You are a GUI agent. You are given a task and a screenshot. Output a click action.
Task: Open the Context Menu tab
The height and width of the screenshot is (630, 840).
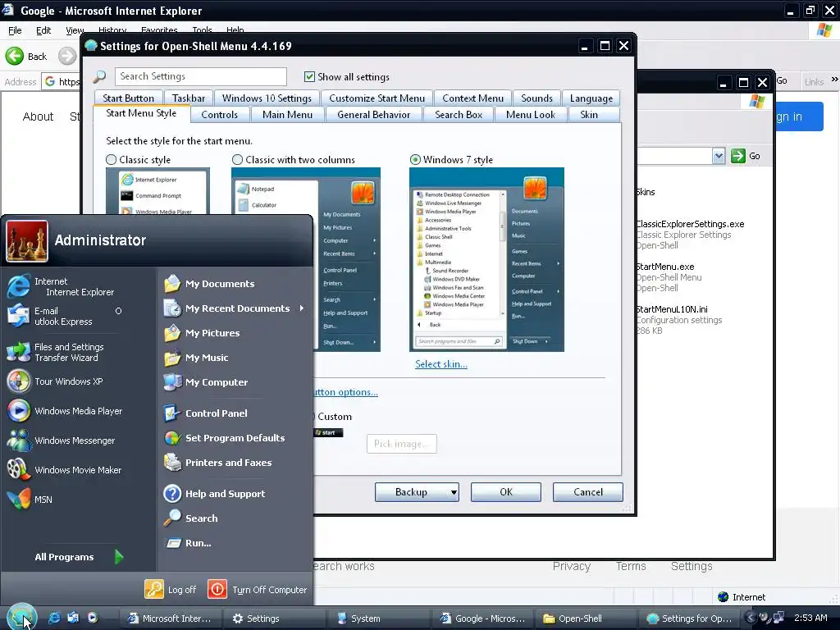[472, 98]
